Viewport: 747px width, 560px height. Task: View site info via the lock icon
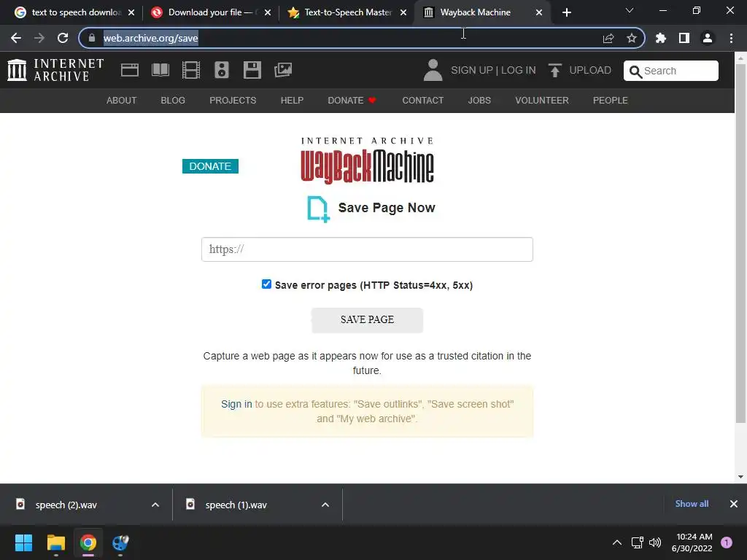click(92, 38)
